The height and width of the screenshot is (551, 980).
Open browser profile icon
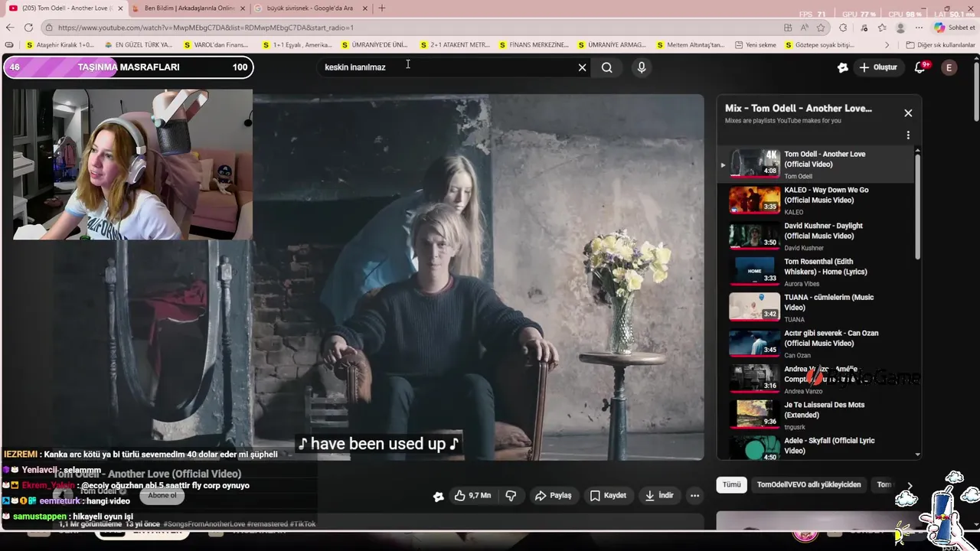click(x=901, y=28)
